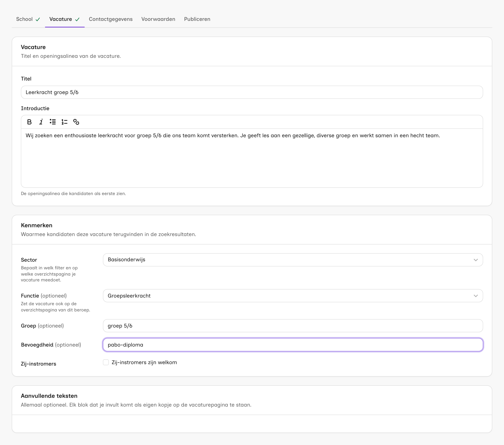Click the 'Bevoegdheid (optioneel)' label
This screenshot has width=504, height=445.
tap(51, 345)
